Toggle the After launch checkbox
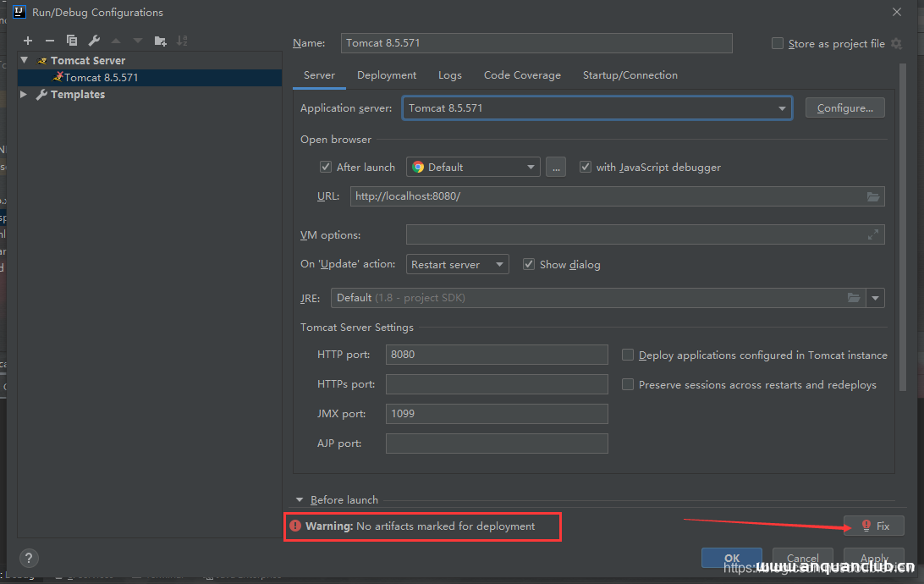Image resolution: width=924 pixels, height=584 pixels. [x=326, y=168]
